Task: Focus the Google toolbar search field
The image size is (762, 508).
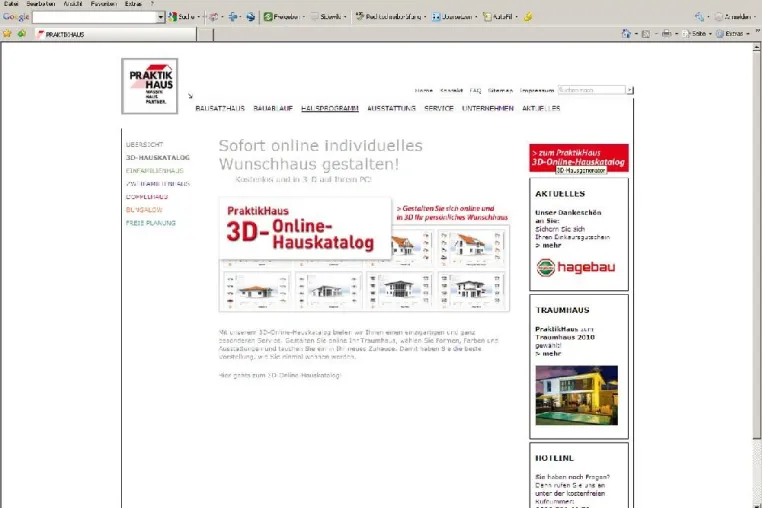Action: point(95,17)
